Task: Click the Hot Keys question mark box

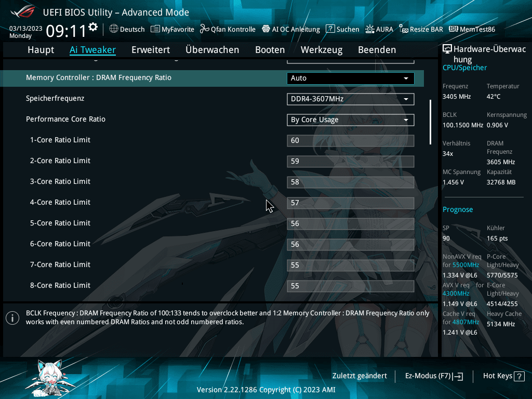Action: pyautogui.click(x=519, y=376)
